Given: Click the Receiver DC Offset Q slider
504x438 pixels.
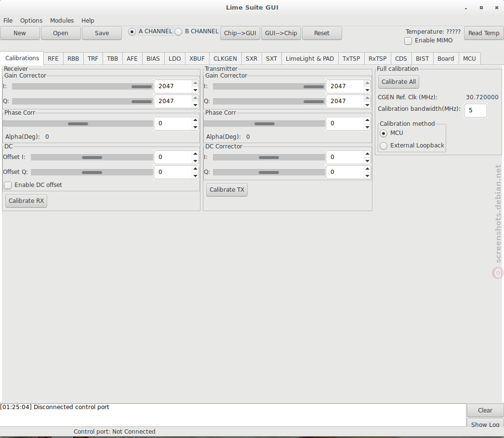Looking at the screenshot, I should coord(92,173).
